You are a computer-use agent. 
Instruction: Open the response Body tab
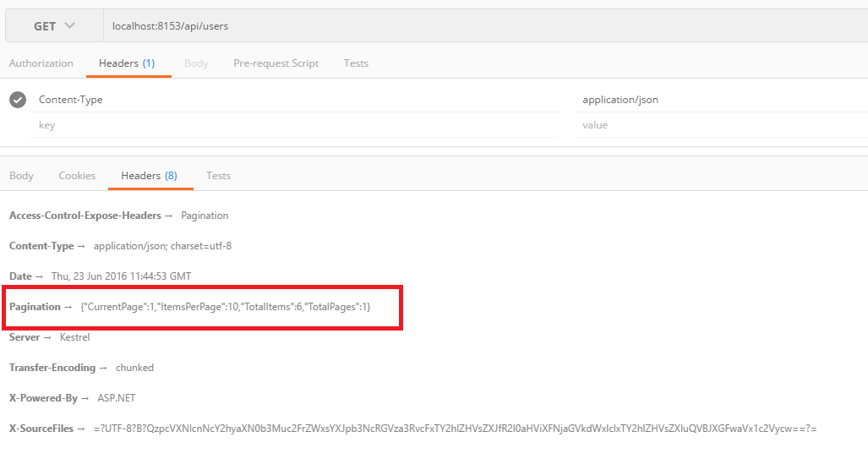pos(21,176)
